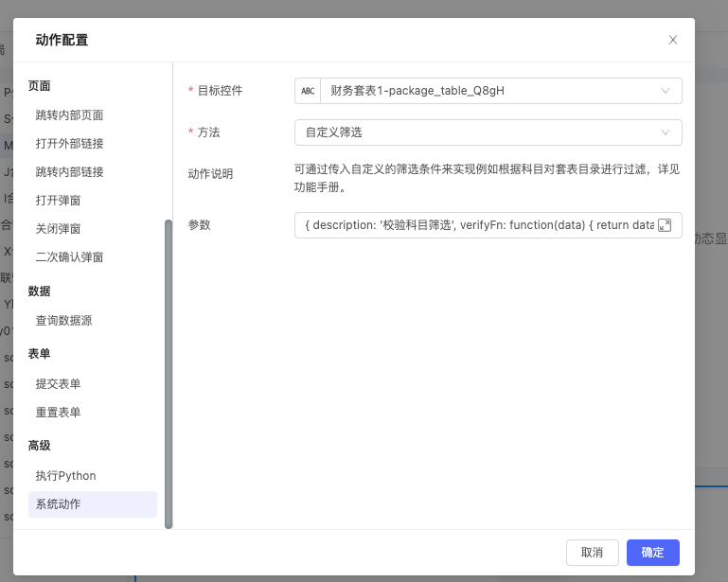Confirm with the 确定 button

(x=653, y=553)
